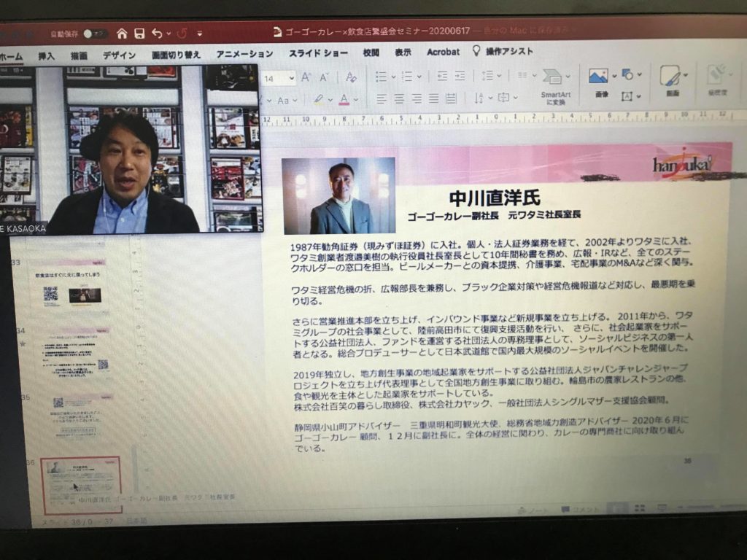The image size is (747, 560).
Task: Click SmartArt に変換 button
Action: [555, 86]
